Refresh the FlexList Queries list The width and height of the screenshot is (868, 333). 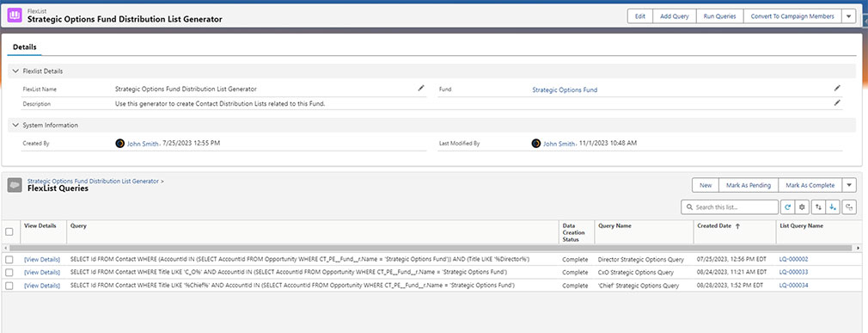(787, 207)
